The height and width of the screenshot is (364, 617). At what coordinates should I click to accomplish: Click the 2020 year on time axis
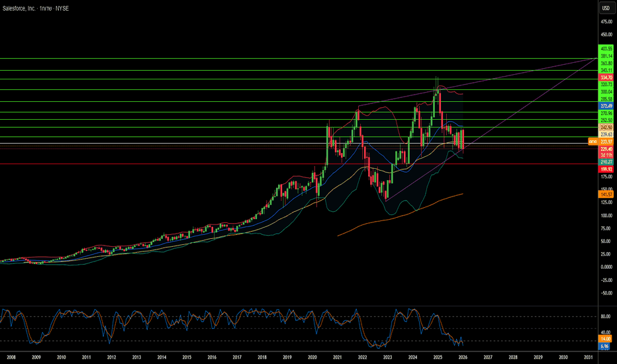(x=312, y=357)
